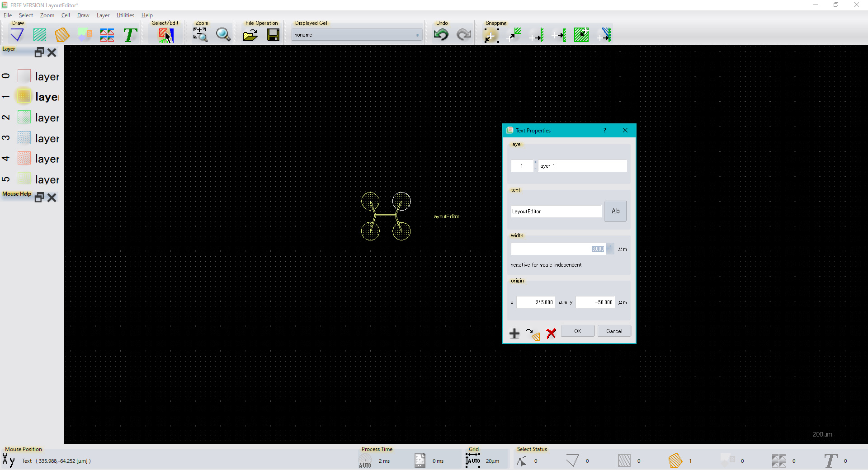Click the red X delete icon
This screenshot has width=868, height=470.
(x=551, y=334)
